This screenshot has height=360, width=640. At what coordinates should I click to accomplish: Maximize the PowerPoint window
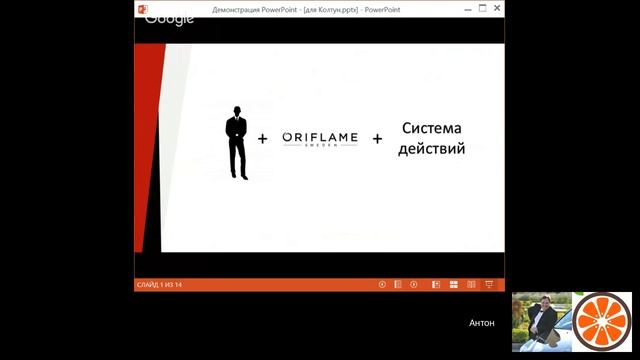click(482, 8)
